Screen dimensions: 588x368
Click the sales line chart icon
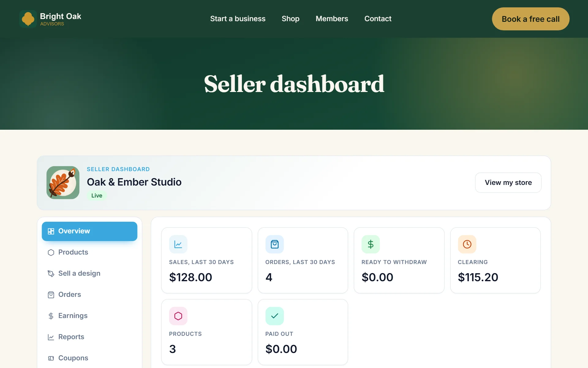178,244
